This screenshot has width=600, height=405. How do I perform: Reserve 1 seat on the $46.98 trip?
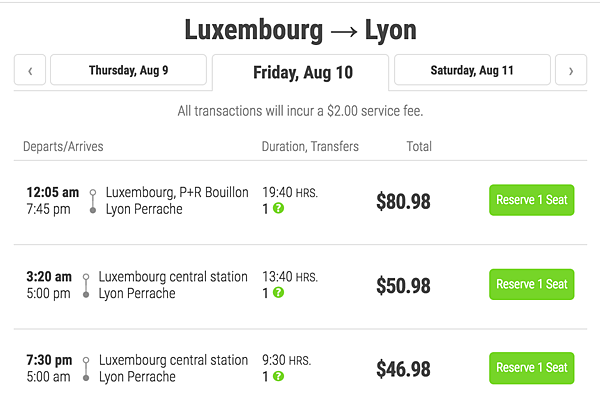(531, 368)
